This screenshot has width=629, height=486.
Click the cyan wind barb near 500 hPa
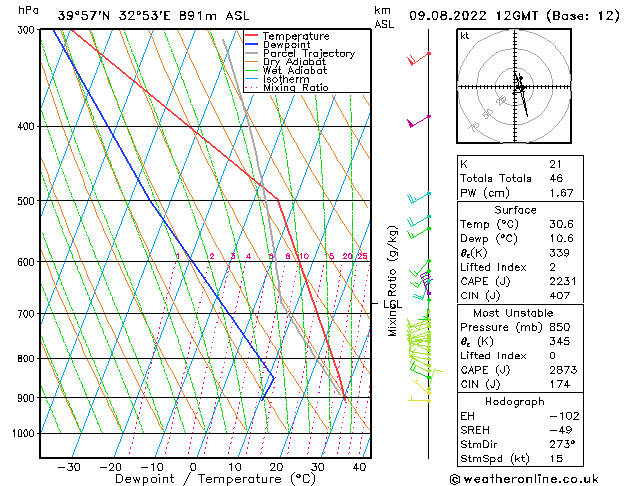point(418,198)
